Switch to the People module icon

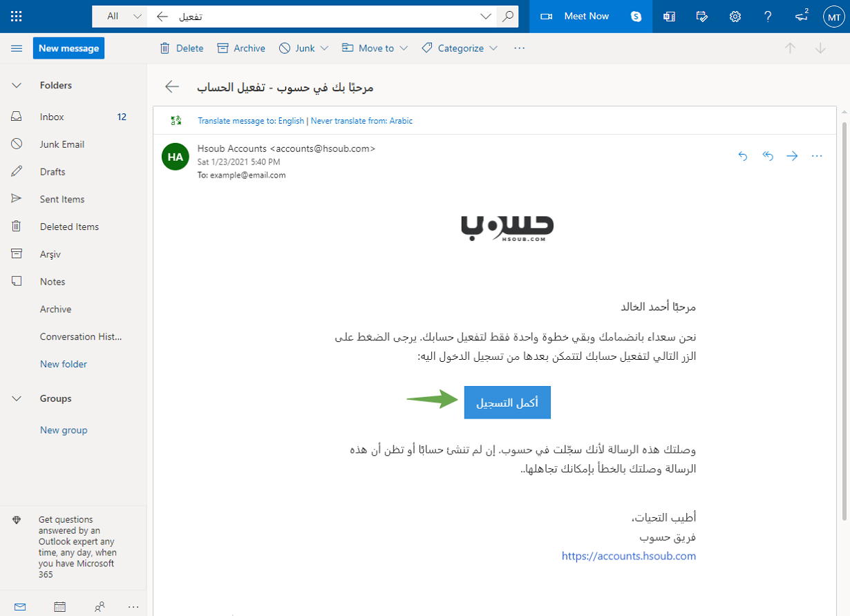coord(100,606)
